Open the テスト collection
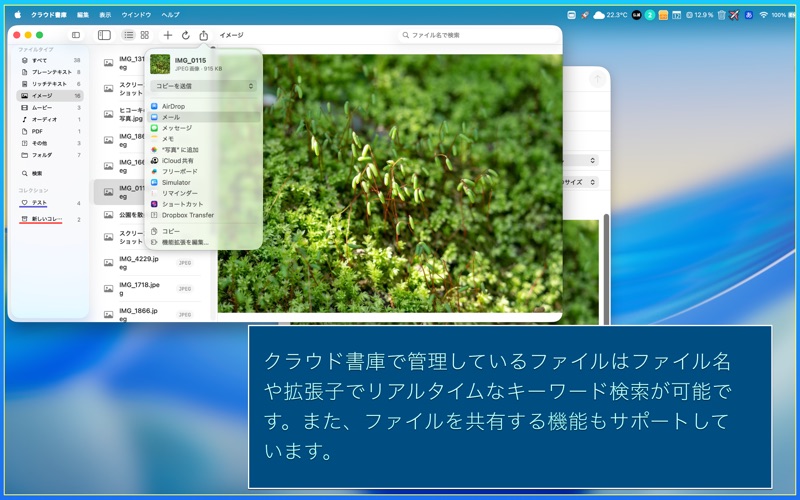 click(x=50, y=203)
